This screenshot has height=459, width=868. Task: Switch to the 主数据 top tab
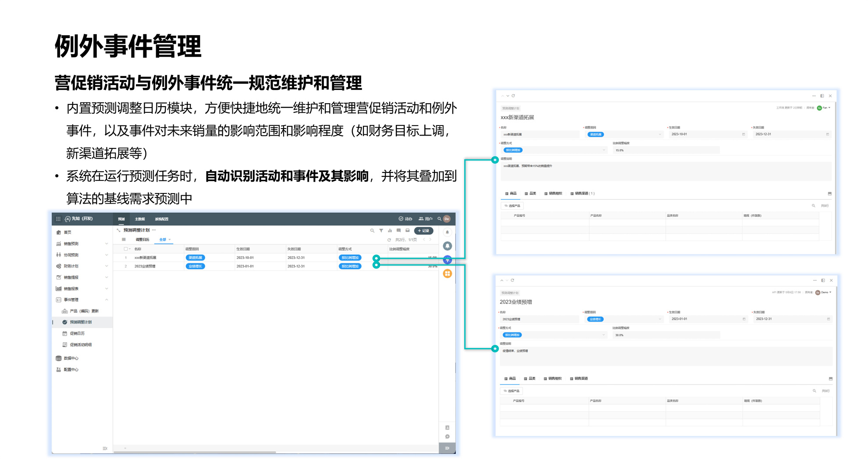[140, 219]
